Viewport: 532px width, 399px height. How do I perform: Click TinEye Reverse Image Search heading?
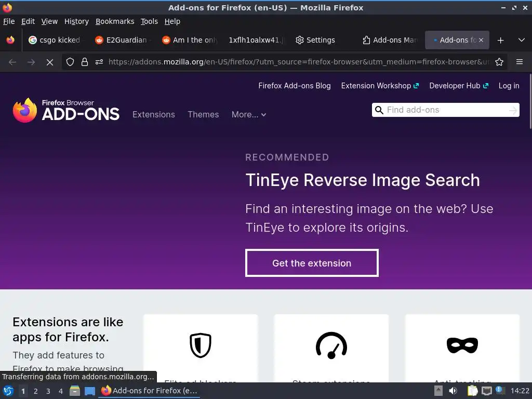(363, 180)
